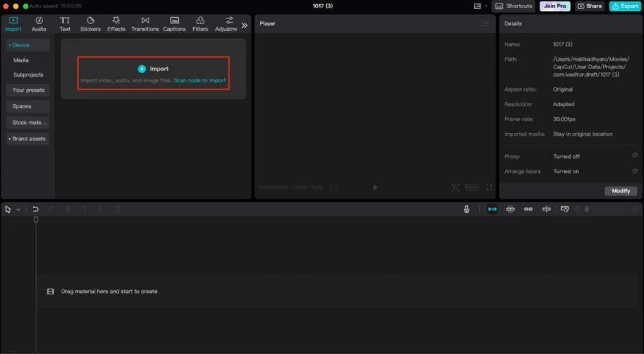Expand the Brand assets section
Viewport: 644px width, 354px height.
27,139
